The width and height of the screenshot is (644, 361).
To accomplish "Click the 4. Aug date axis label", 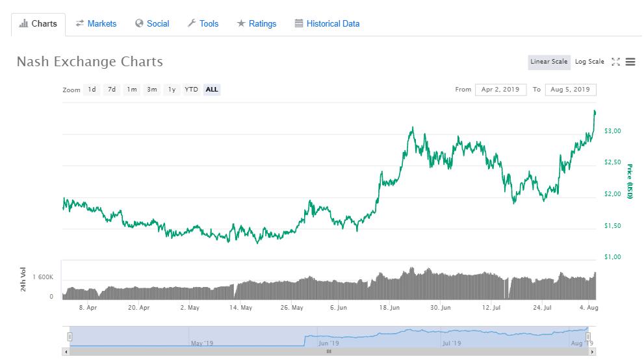I will point(589,308).
